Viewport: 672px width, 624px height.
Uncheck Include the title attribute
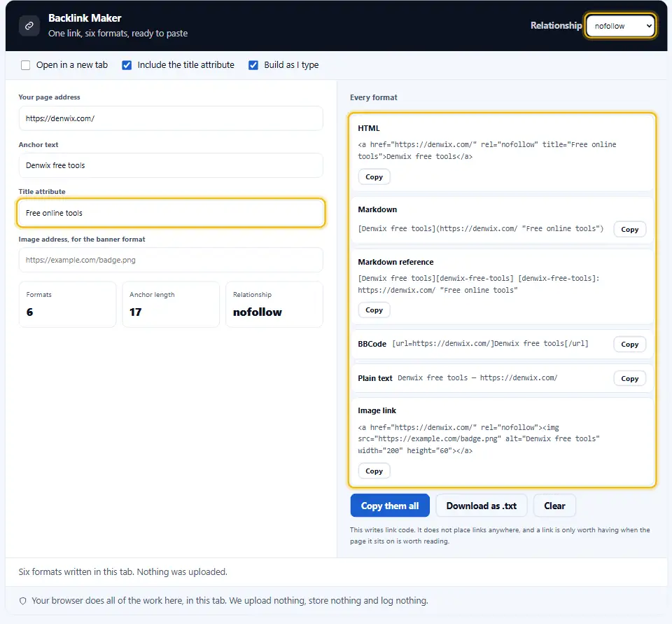pos(127,65)
